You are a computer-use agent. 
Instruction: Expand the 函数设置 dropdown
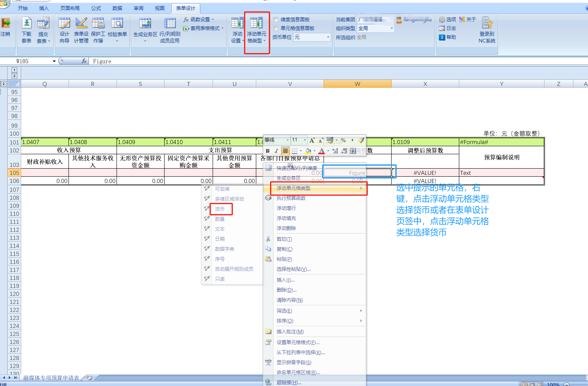point(213,19)
